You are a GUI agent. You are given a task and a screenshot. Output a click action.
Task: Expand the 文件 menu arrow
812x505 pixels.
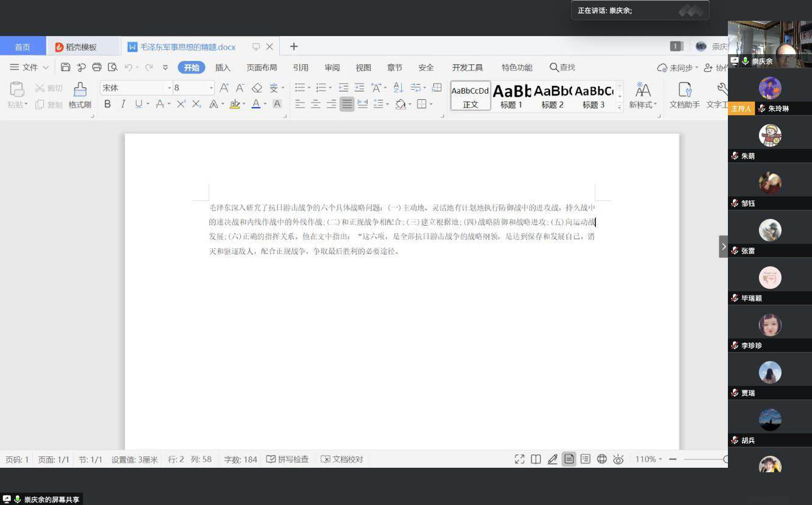tap(46, 68)
